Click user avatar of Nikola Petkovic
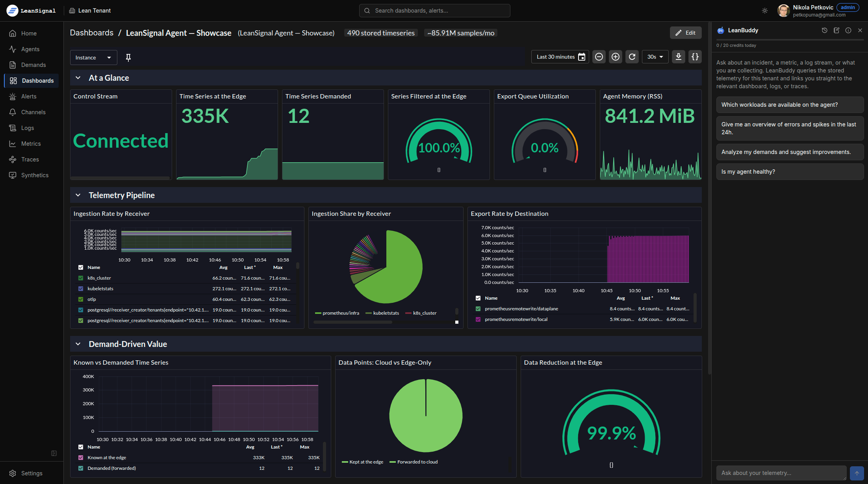The image size is (868, 484). coord(783,10)
